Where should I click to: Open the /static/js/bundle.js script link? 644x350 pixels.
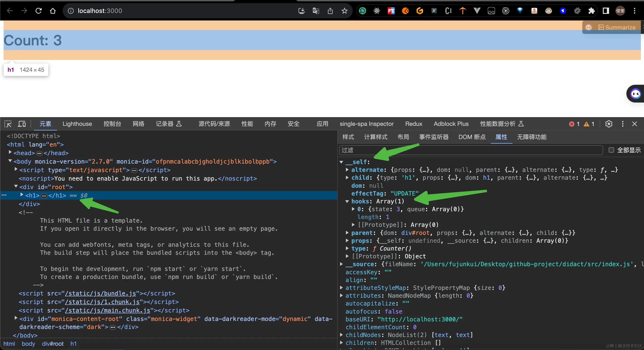[x=100, y=293]
